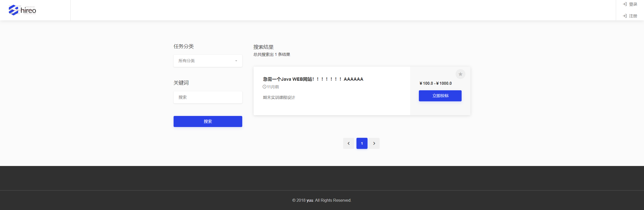Click the ¥100.0 - ¥1000.0 price range
This screenshot has width=644, height=210.
pos(435,83)
